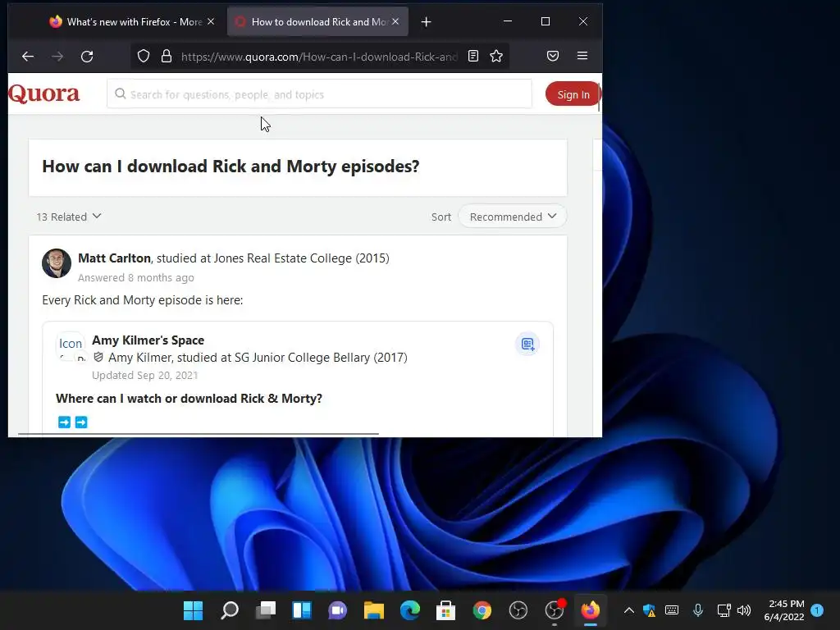Reload the Quora page

[x=87, y=57]
